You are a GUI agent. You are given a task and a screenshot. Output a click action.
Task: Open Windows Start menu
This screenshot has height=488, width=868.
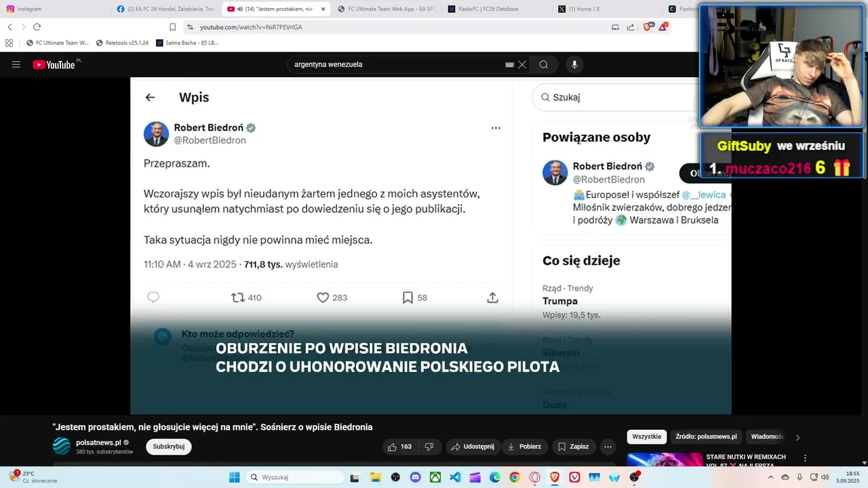234,477
